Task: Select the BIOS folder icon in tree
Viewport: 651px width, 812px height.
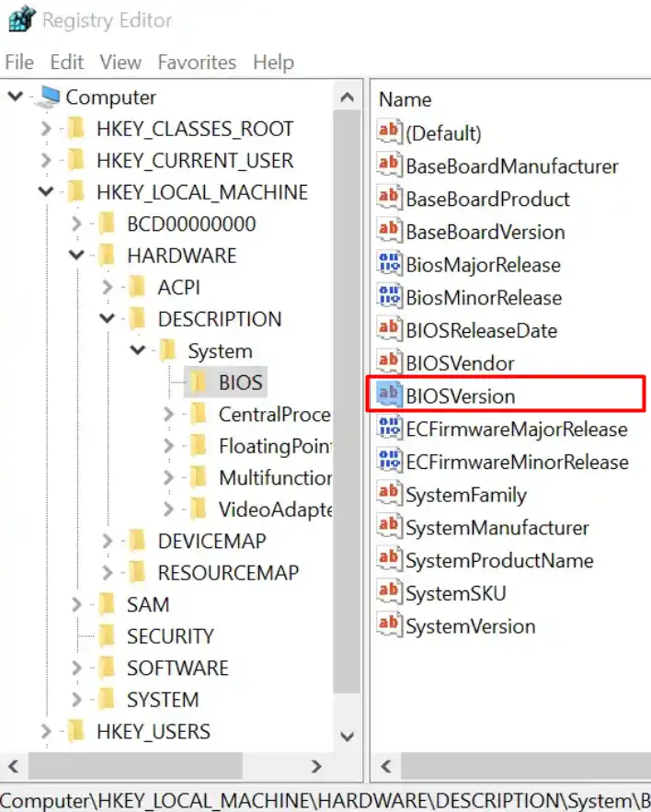Action: click(x=199, y=383)
